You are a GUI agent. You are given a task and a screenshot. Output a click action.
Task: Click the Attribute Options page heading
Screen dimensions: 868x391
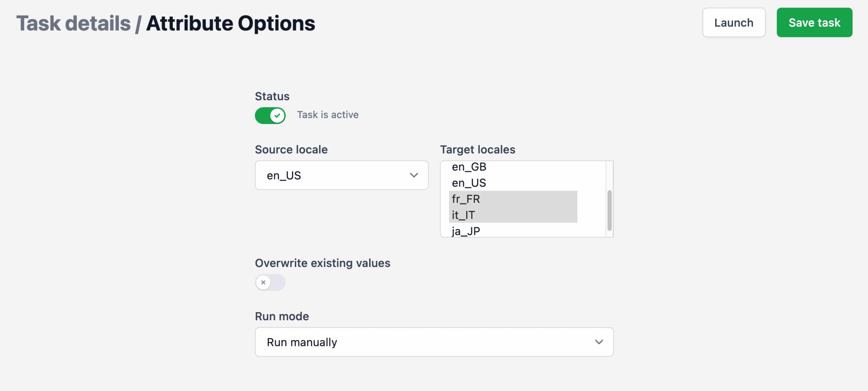(x=230, y=24)
